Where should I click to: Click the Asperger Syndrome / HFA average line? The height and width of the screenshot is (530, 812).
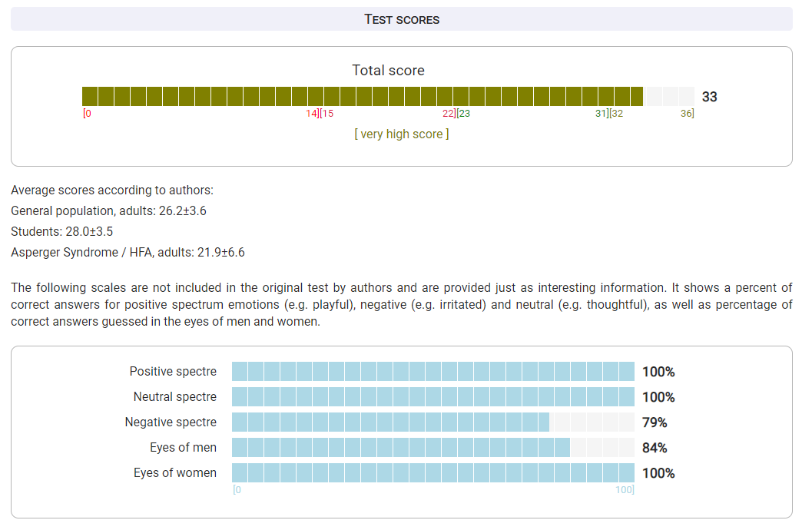click(128, 252)
